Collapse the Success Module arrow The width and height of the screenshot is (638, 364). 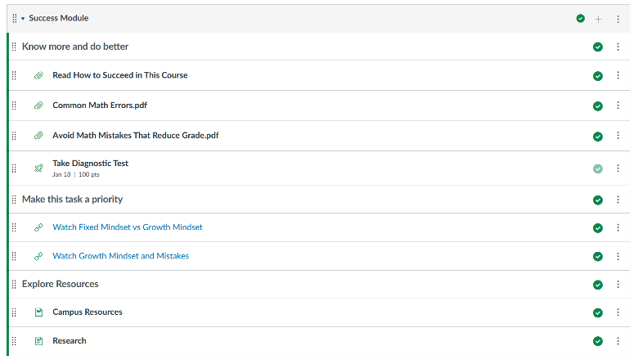tap(23, 18)
